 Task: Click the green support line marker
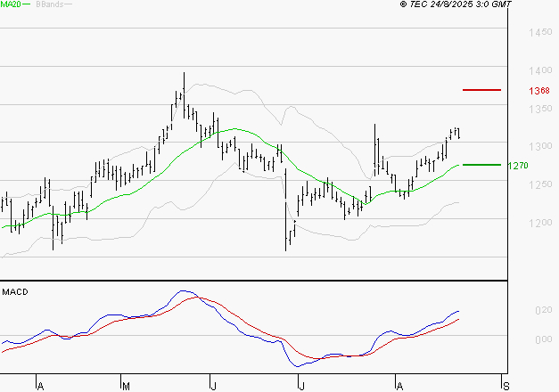click(481, 165)
